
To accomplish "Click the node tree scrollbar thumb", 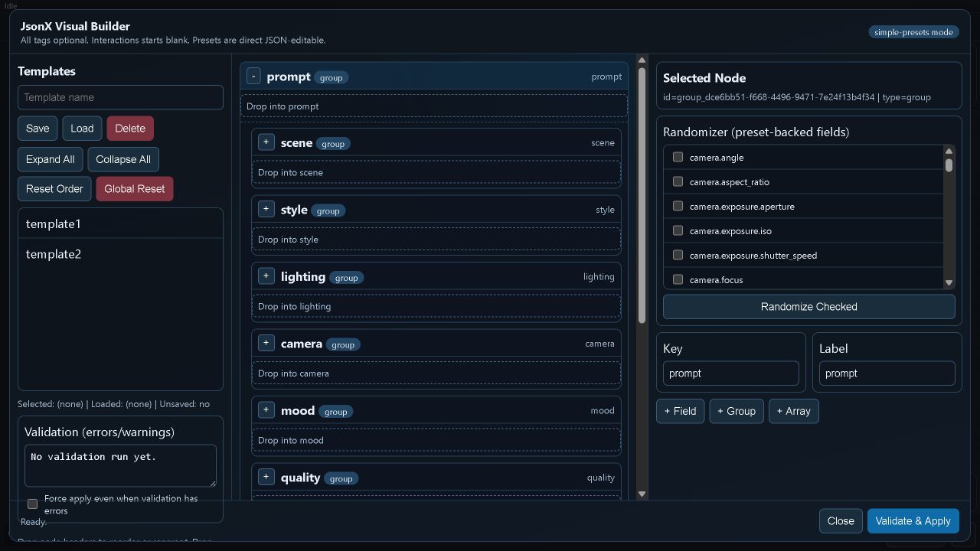I will (x=642, y=195).
